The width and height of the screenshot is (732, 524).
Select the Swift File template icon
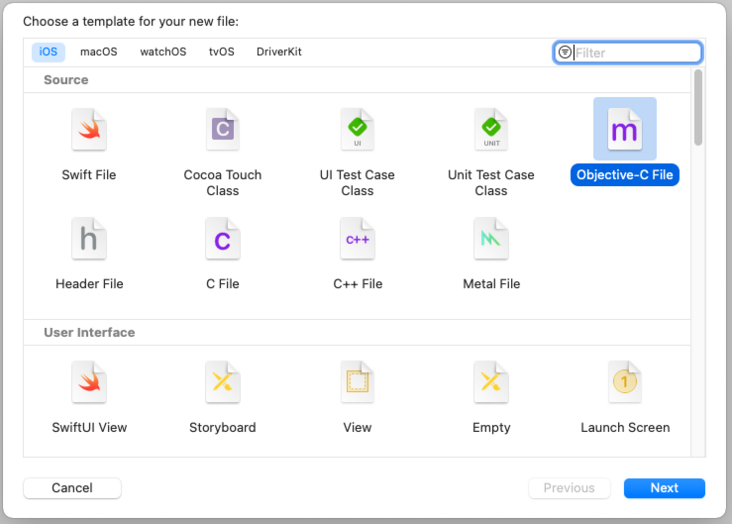point(89,130)
